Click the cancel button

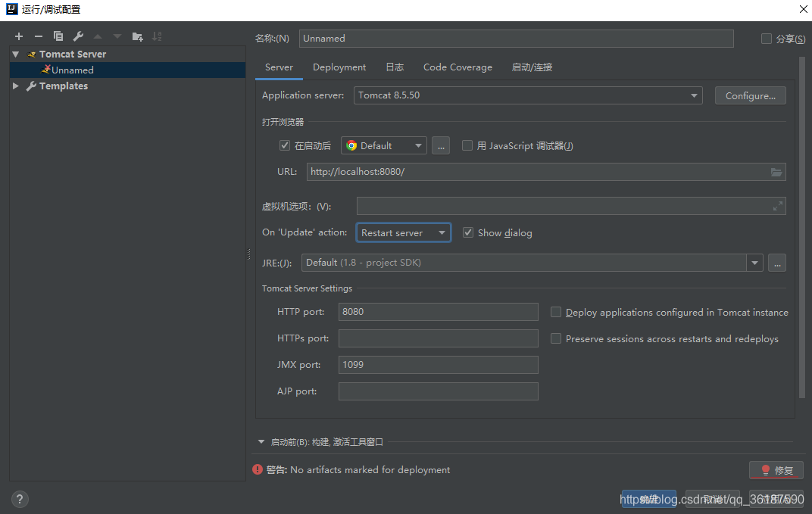click(713, 498)
